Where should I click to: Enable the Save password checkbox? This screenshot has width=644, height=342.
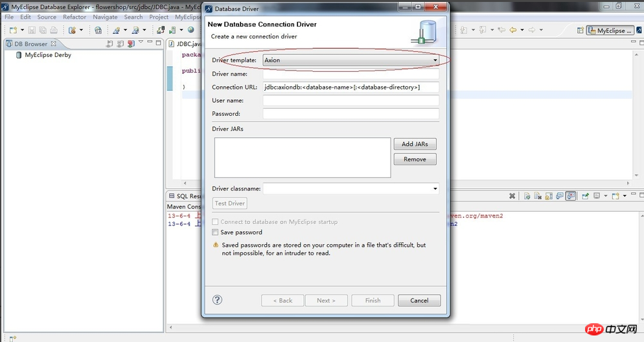(216, 233)
